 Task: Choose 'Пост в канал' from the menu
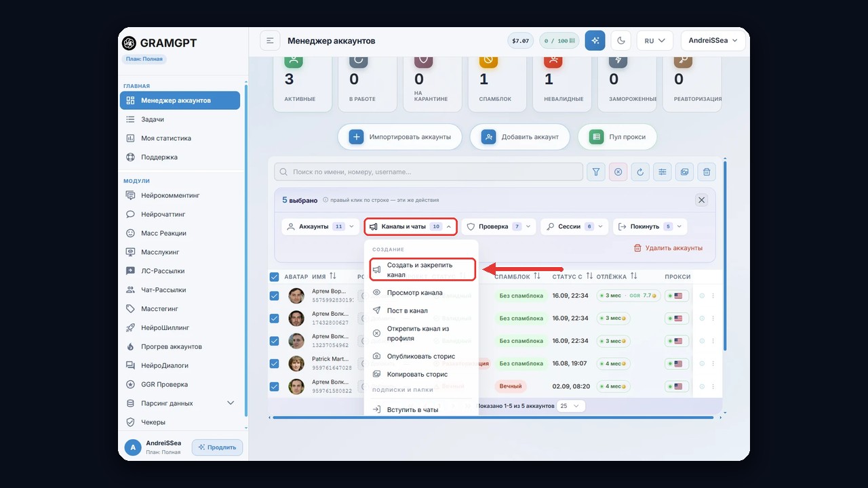pos(421,310)
